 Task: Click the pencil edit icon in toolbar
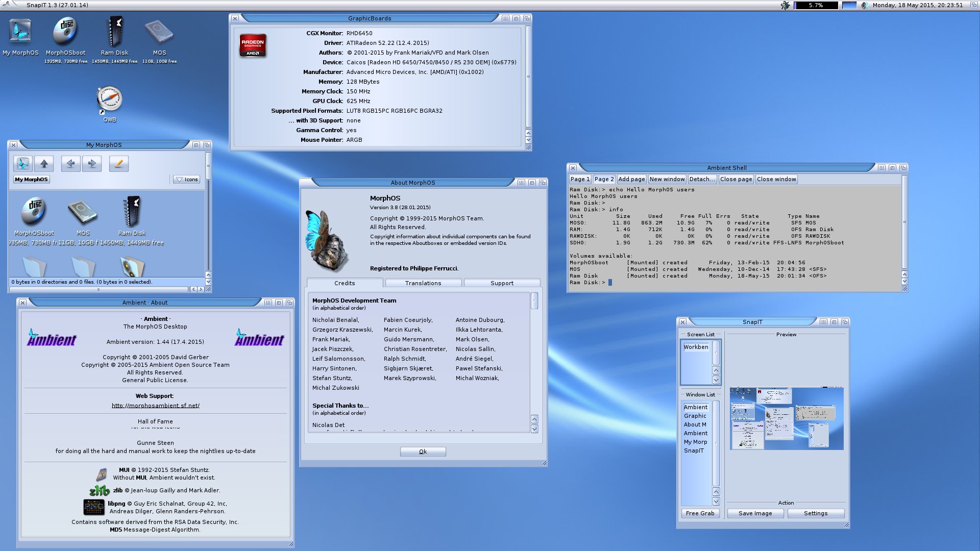pyautogui.click(x=118, y=164)
